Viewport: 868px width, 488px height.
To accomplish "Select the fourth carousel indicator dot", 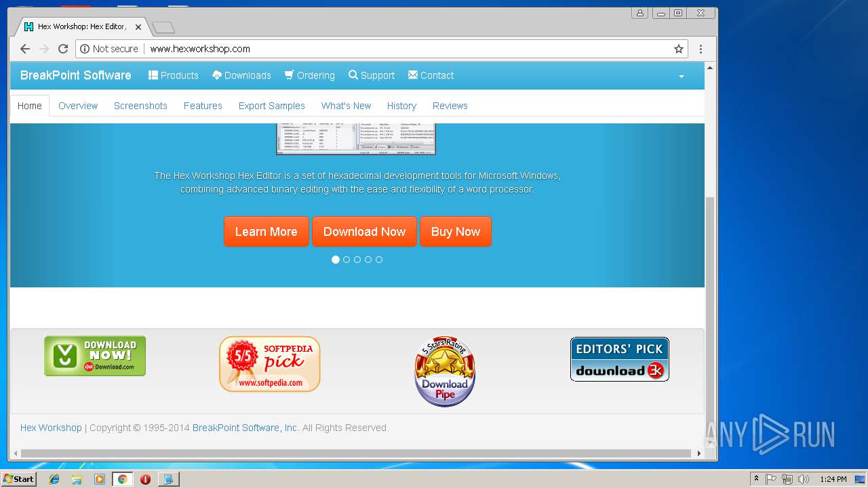I will point(368,260).
